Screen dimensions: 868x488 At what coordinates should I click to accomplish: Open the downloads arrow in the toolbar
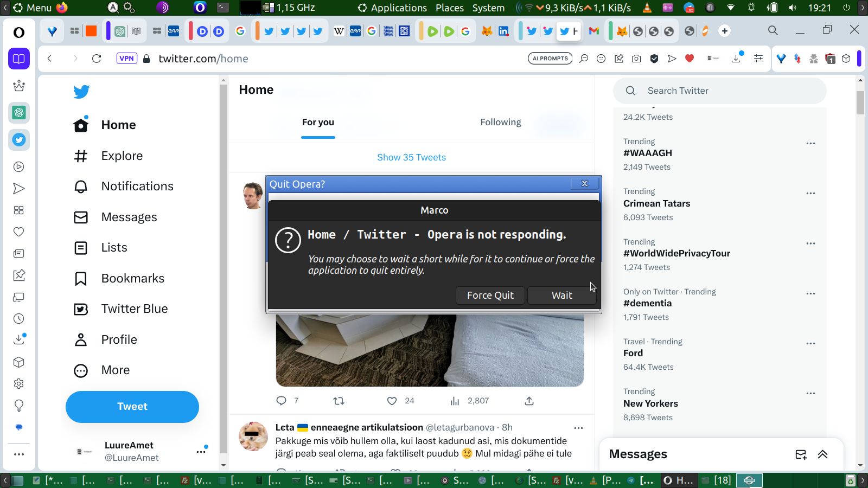point(737,57)
